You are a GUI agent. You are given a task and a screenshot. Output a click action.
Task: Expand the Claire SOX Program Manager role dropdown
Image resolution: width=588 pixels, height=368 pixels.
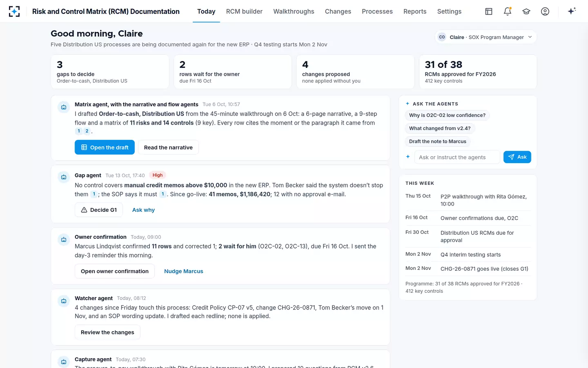pyautogui.click(x=486, y=37)
